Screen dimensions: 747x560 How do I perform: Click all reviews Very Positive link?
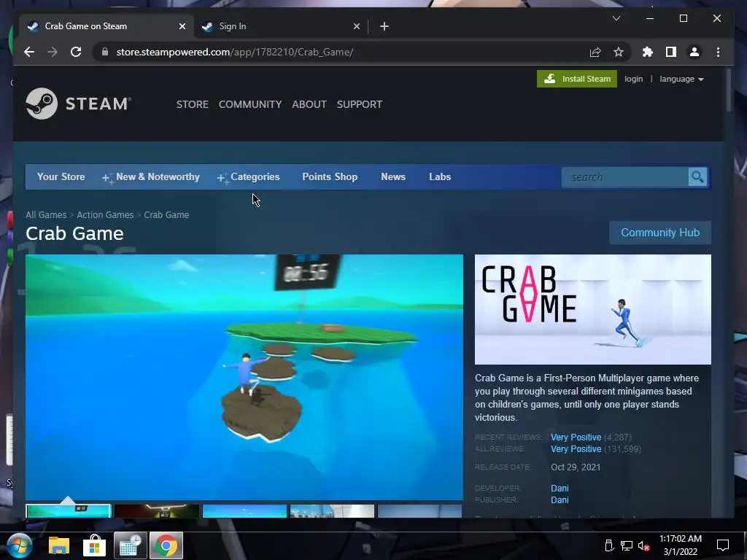576,449
